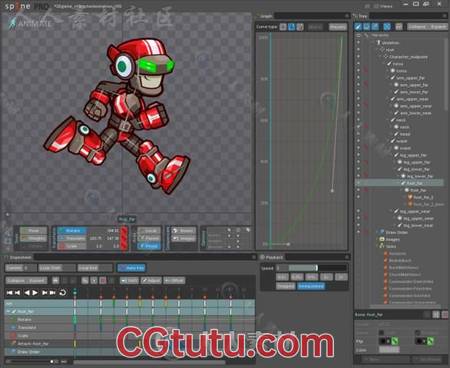Play the animation forward
The width and height of the screenshot is (450, 368).
[35, 293]
